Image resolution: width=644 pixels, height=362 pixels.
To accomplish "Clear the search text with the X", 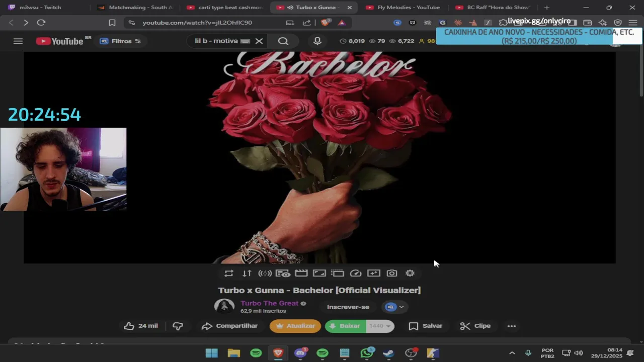I will click(259, 41).
